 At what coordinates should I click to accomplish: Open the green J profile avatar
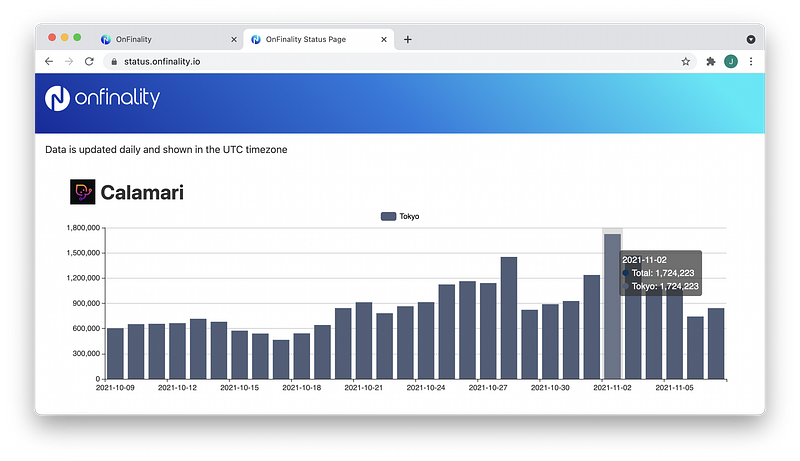click(x=731, y=61)
